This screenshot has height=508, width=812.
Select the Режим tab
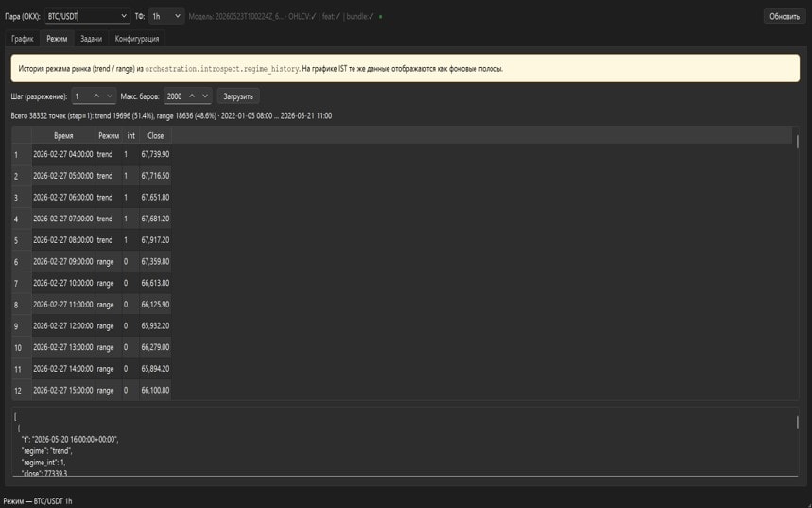coord(57,39)
